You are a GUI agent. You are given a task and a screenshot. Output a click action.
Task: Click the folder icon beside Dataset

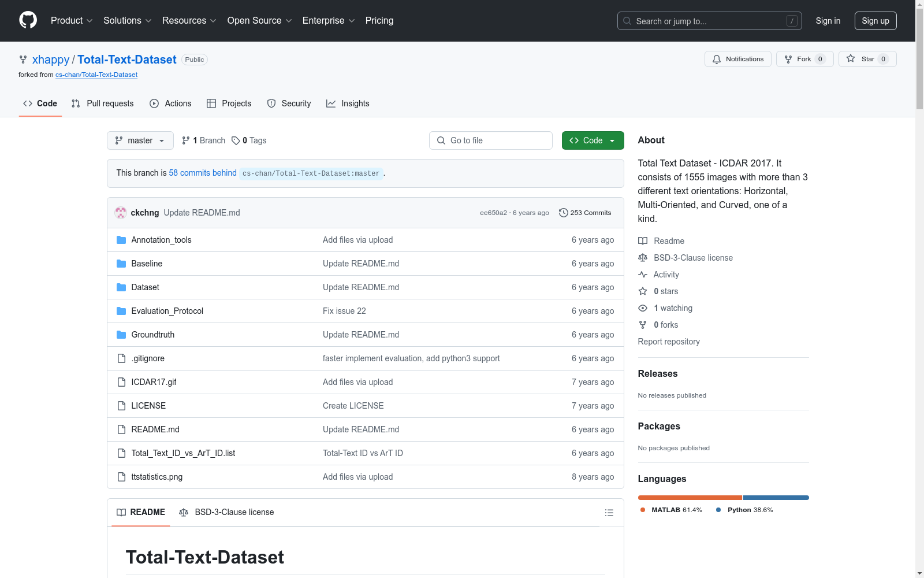121,287
